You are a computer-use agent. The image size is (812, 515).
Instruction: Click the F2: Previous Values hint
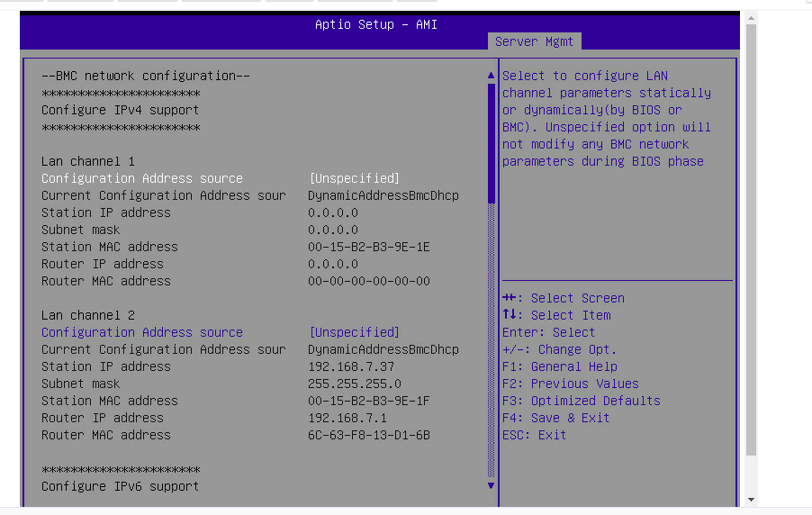coord(571,384)
